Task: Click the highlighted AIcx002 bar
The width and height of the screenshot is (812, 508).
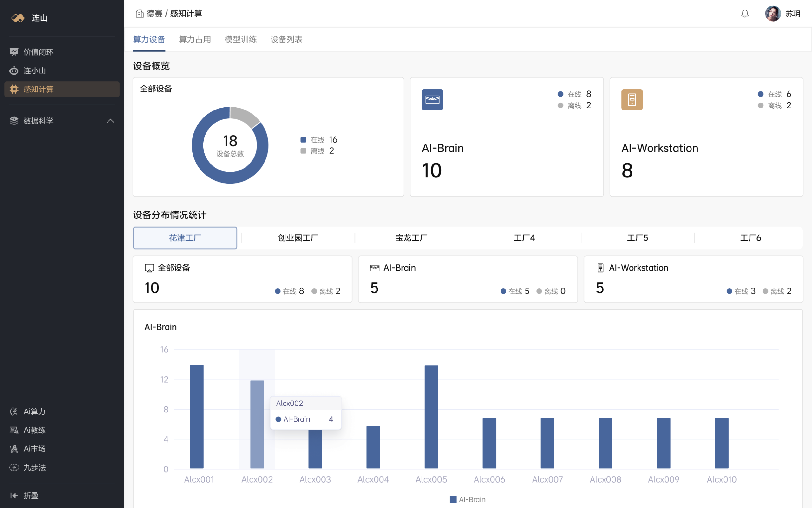Action: click(x=257, y=424)
